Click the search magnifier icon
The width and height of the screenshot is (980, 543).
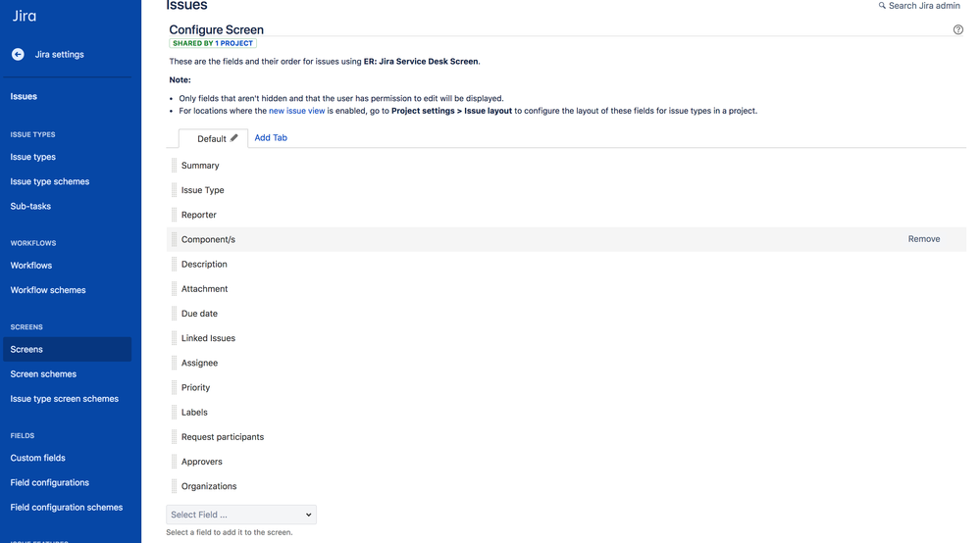(882, 6)
